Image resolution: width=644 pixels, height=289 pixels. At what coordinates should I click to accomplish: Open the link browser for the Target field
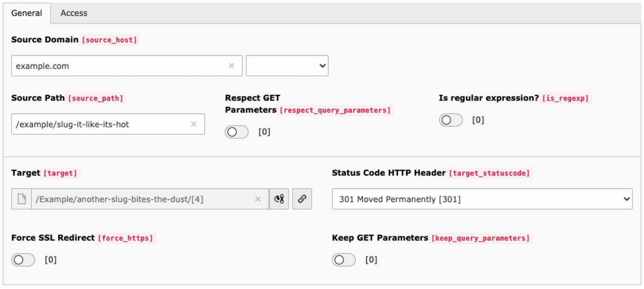302,199
